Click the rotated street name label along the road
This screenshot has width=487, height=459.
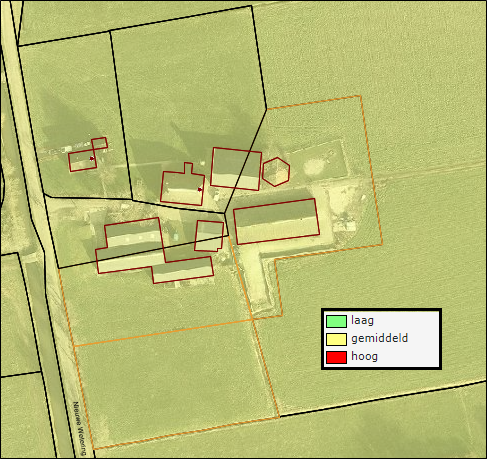[x=80, y=429]
